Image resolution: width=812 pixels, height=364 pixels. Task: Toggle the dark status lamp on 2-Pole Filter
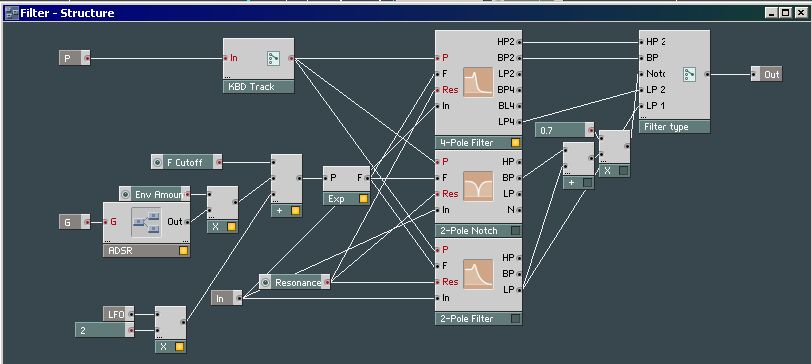(x=515, y=318)
